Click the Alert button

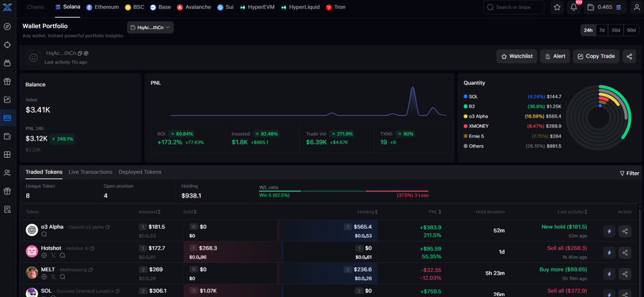(x=555, y=56)
